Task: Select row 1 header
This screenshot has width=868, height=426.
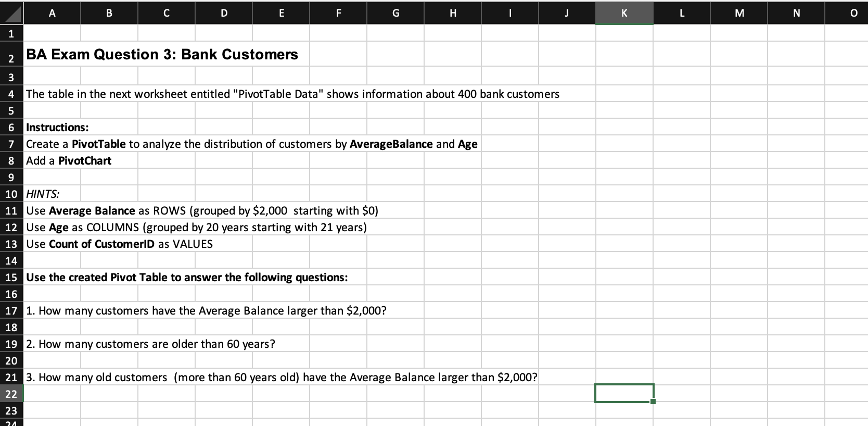Action: coord(11,33)
